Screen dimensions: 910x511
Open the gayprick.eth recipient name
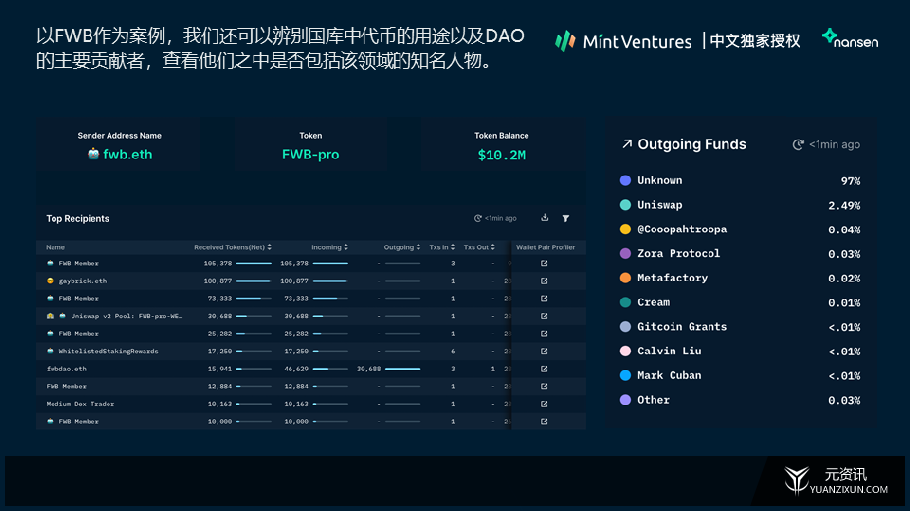coord(82,281)
